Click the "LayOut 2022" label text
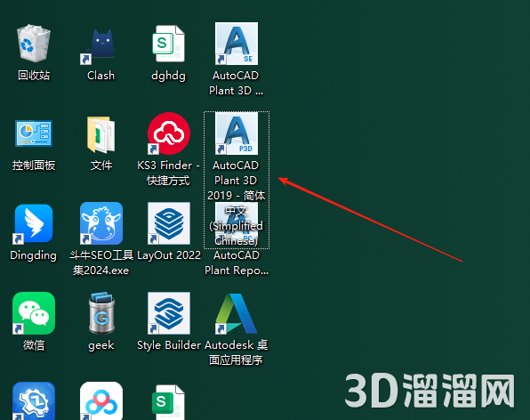The image size is (530, 420). tap(169, 255)
